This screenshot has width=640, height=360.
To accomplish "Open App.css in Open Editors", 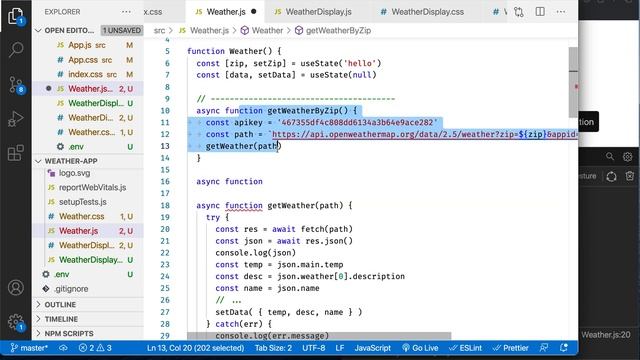I will tap(88, 60).
